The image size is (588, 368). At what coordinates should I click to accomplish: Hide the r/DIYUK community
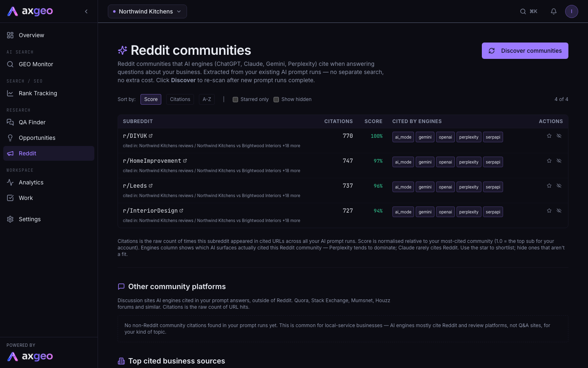(559, 136)
